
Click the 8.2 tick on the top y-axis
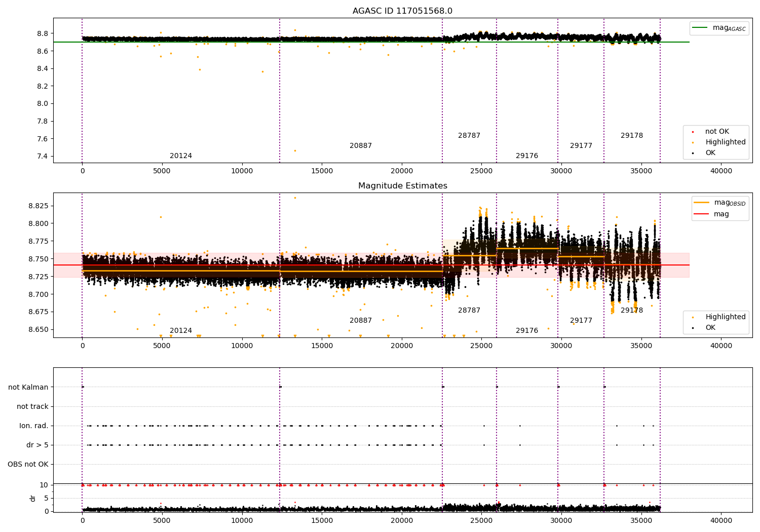[x=44, y=86]
